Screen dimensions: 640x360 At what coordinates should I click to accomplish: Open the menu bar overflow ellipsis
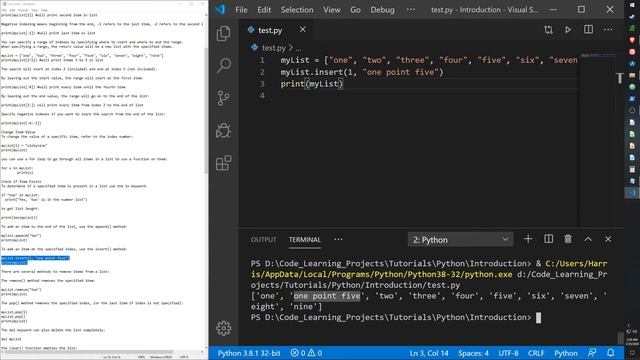tap(411, 10)
